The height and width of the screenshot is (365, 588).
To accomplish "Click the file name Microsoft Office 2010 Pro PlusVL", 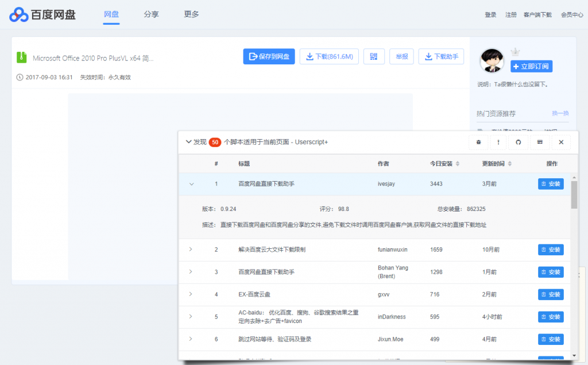I will point(93,58).
